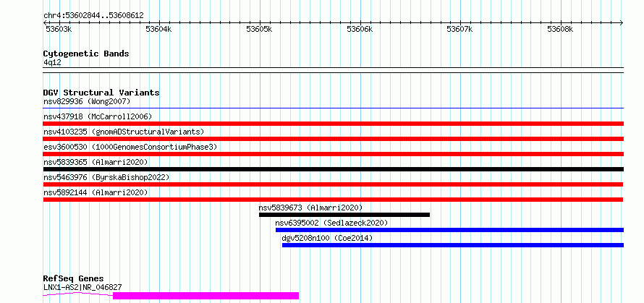The height and width of the screenshot is (303, 644).
Task: Click the red bar for esv3600530
Action: click(334, 154)
